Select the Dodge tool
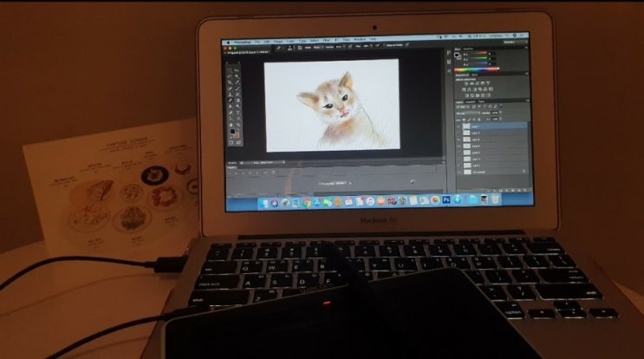This screenshot has height=359, width=644. click(x=237, y=107)
